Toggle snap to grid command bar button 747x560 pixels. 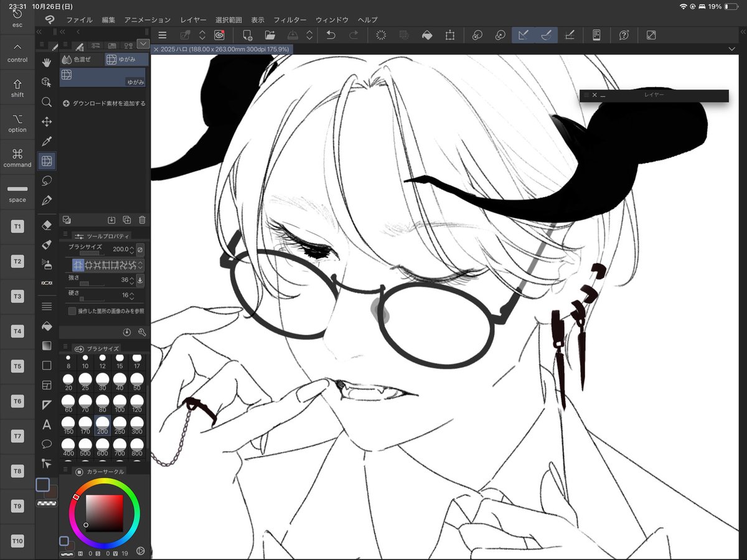(569, 35)
